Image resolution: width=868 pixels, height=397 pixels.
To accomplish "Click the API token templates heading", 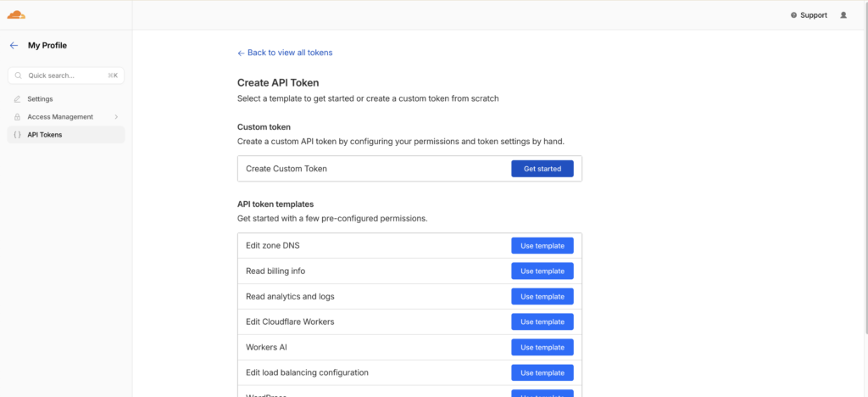I will click(275, 204).
